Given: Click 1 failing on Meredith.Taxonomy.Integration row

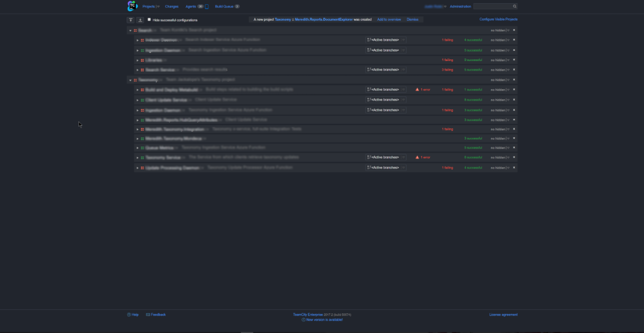Looking at the screenshot, I should [x=447, y=129].
